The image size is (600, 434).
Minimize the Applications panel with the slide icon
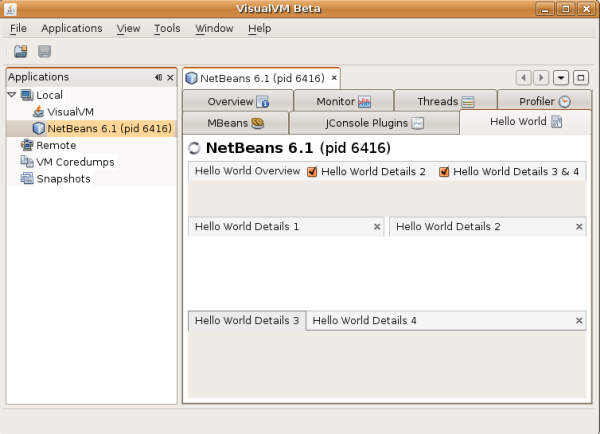[158, 77]
